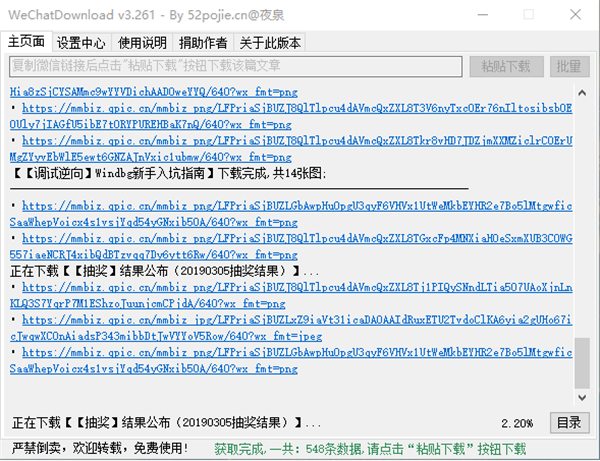Screen dimensions: 600x461
Task: Click the log's vertical scrollbar thumb
Action: point(581,360)
